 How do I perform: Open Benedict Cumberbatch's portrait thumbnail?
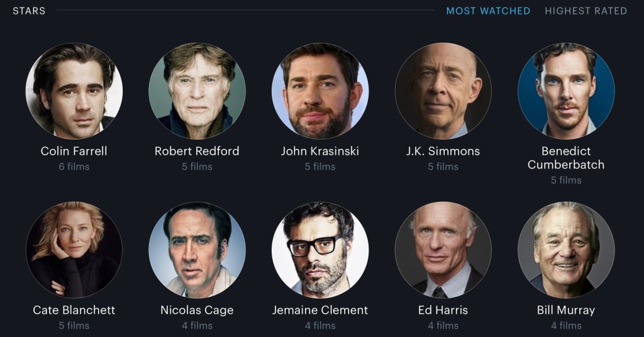[566, 91]
